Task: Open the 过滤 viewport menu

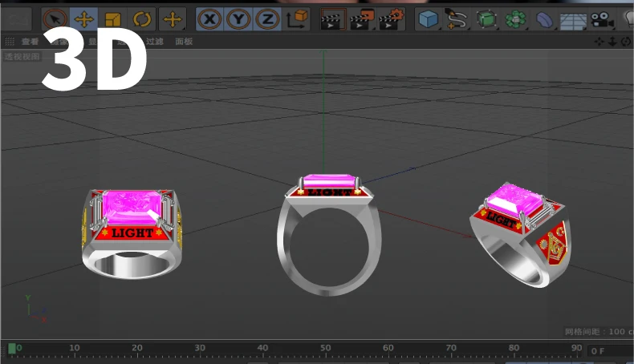Action: [x=154, y=42]
